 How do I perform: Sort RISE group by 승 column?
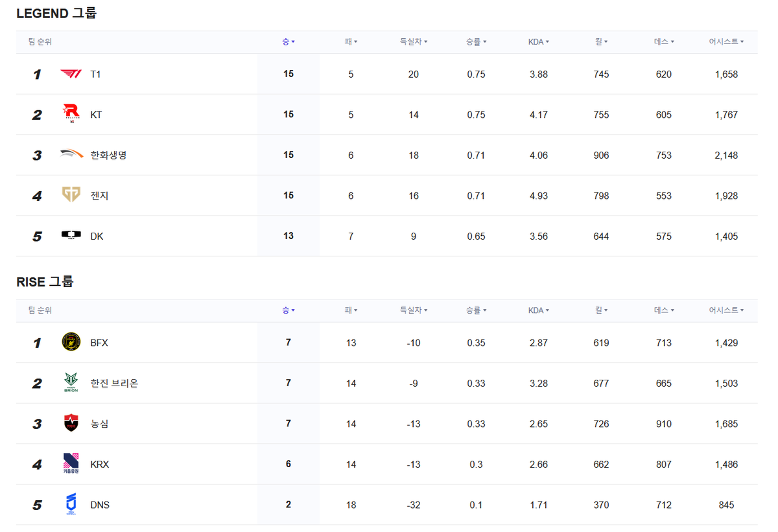coord(289,310)
